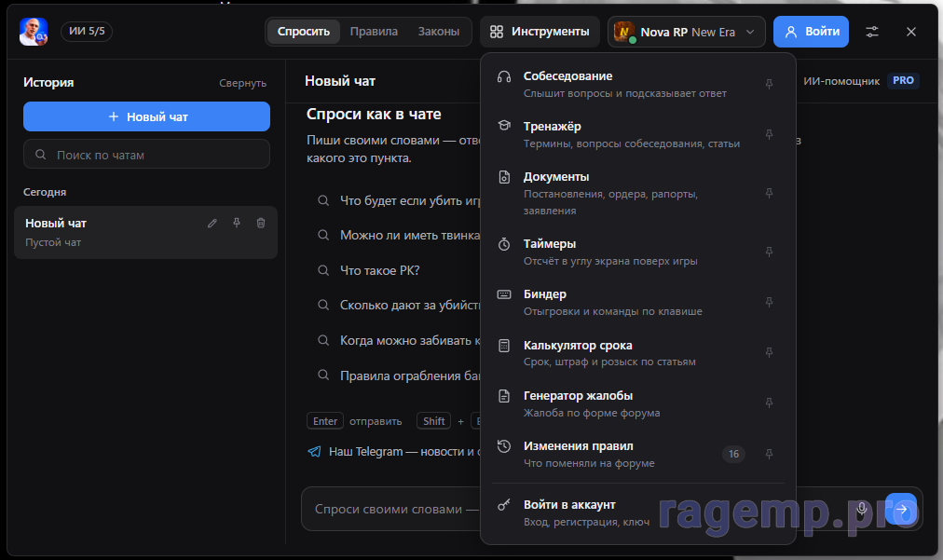
Task: Pin the Изменения правил tool
Action: [769, 454]
